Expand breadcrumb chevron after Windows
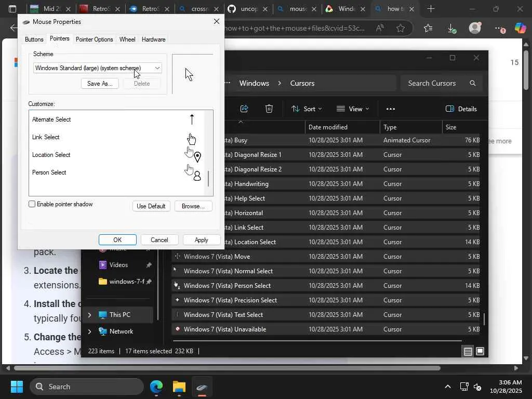Image resolution: width=532 pixels, height=399 pixels. click(280, 83)
